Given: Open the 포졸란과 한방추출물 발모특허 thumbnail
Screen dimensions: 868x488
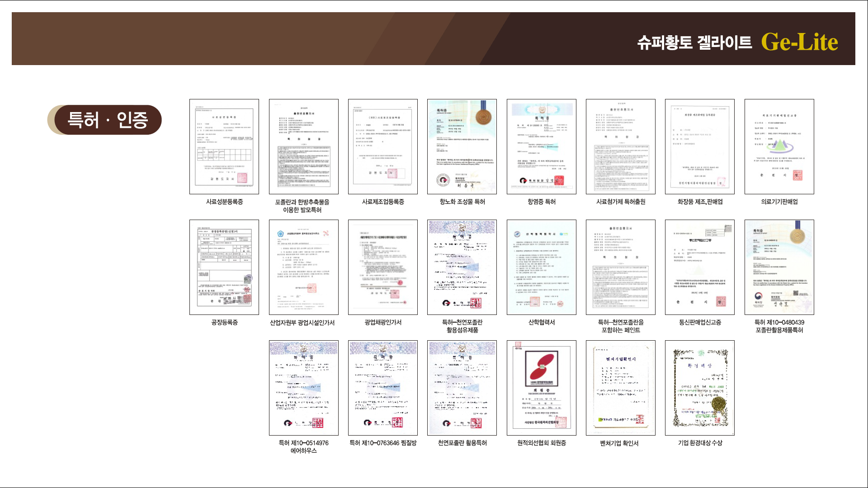Looking at the screenshot, I should (304, 147).
